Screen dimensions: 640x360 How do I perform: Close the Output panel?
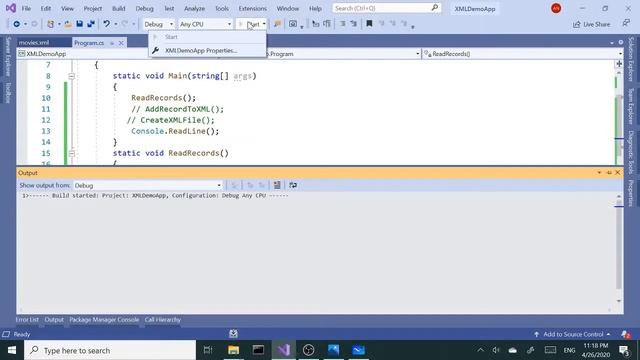coord(618,173)
